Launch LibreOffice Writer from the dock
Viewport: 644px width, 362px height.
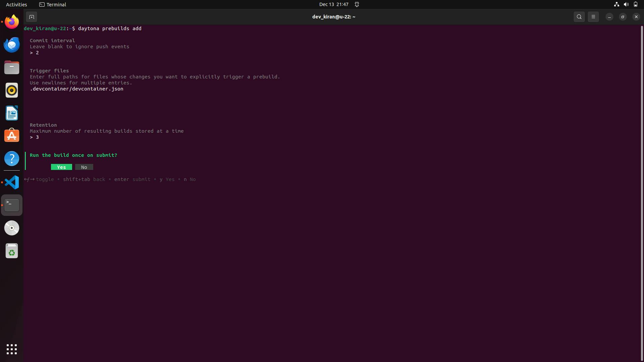pos(12,113)
